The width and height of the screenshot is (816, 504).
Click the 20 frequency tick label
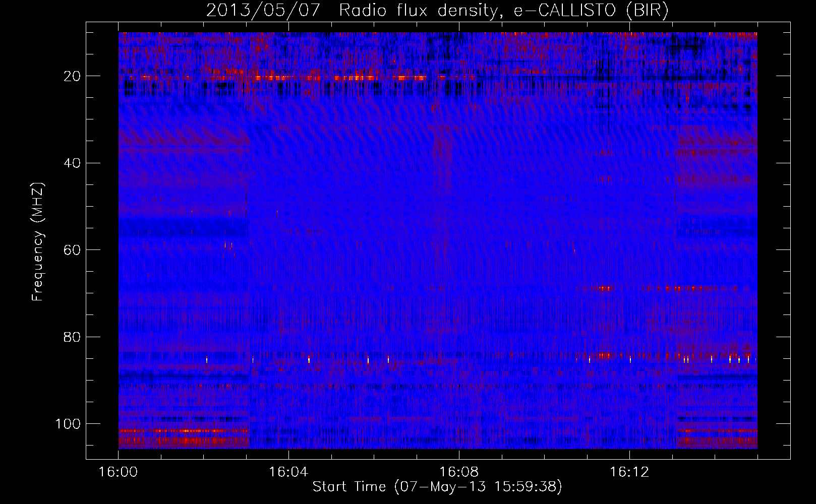(x=73, y=76)
